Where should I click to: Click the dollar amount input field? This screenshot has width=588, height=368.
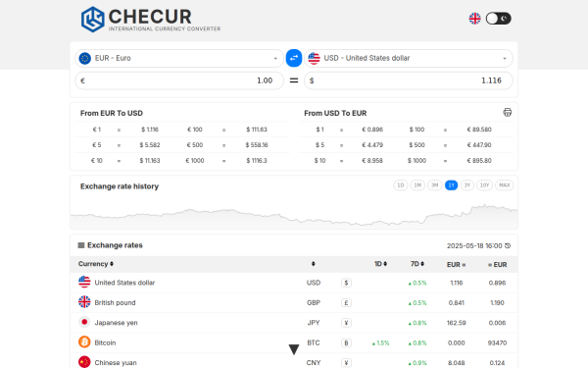tap(409, 80)
